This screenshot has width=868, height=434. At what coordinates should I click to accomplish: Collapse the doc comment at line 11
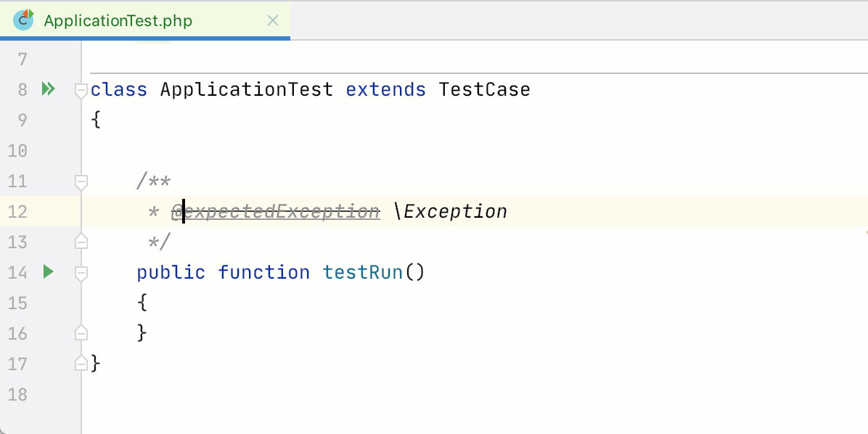coord(81,182)
